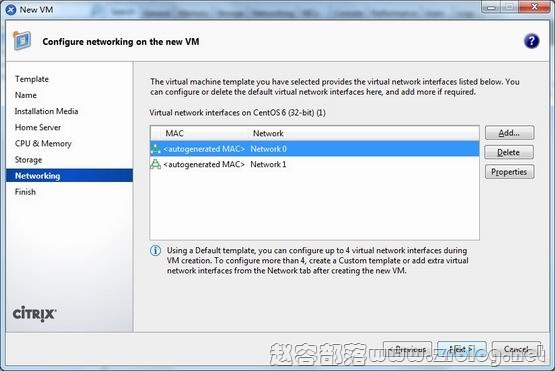Minimize the New VM window

pyautogui.click(x=491, y=6)
